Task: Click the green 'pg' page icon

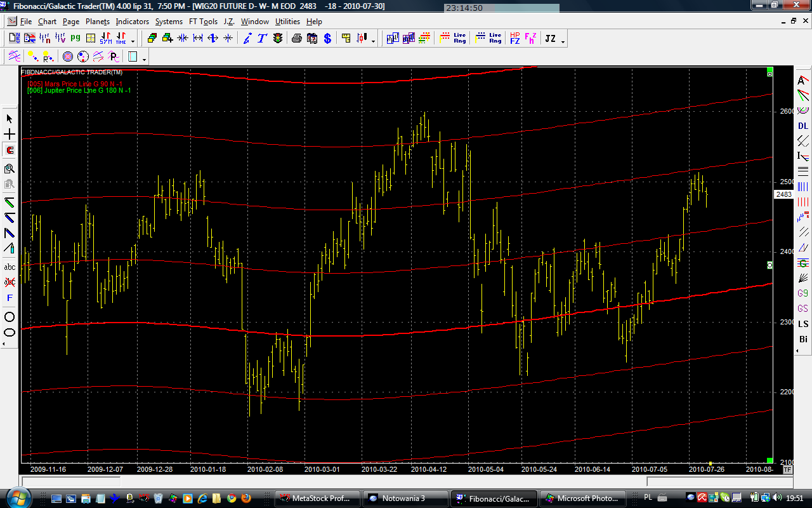Action: (75, 38)
